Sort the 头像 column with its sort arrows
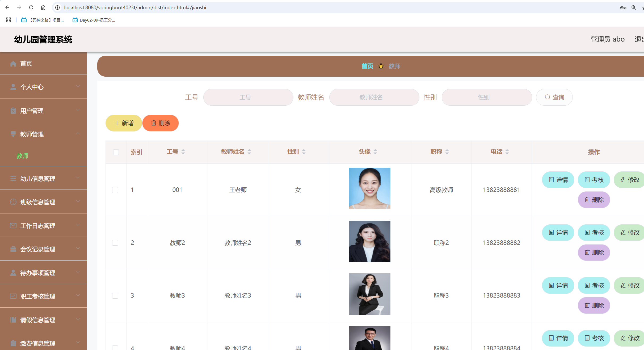The width and height of the screenshot is (644, 350). point(375,152)
